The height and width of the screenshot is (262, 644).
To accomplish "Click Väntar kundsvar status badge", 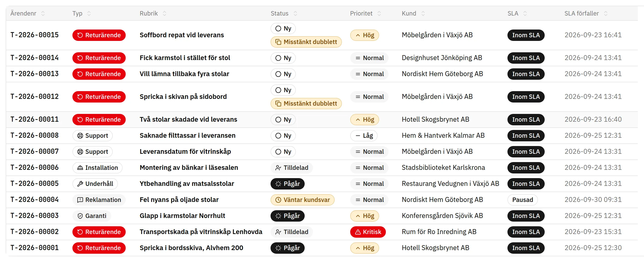I will 303,200.
